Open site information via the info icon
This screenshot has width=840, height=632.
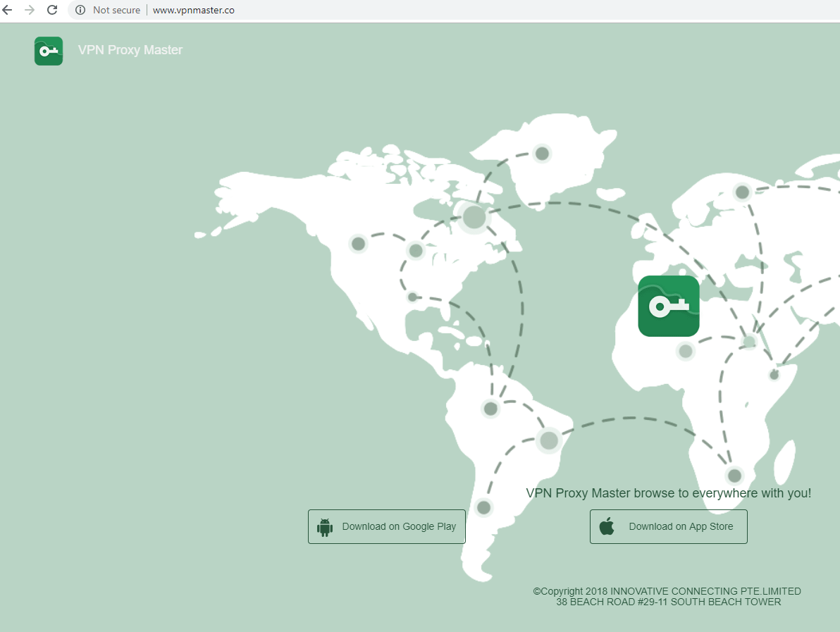tap(80, 10)
